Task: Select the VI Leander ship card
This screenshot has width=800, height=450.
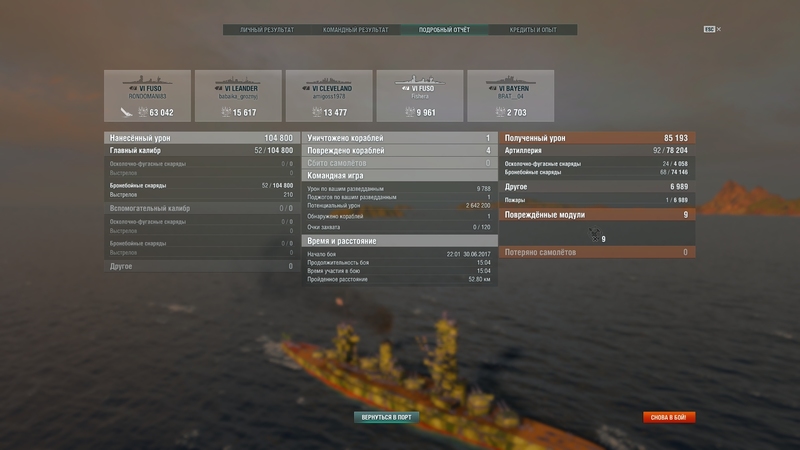Action: (238, 96)
